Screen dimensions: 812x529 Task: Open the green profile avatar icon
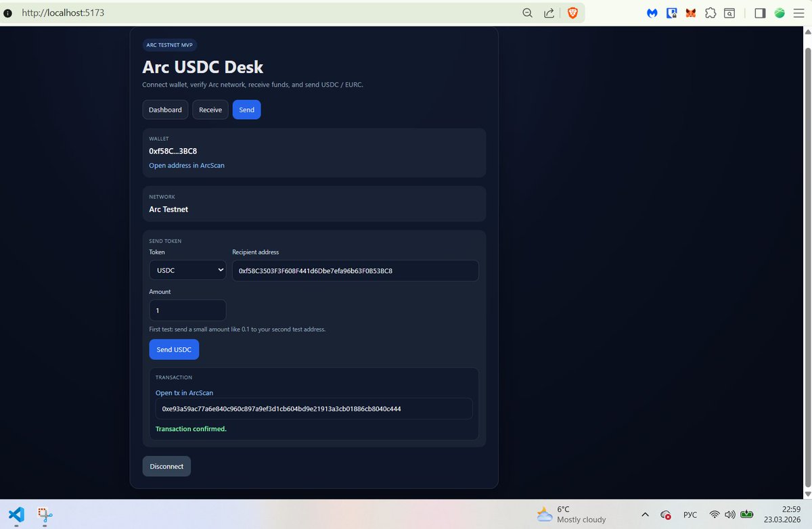tap(780, 13)
